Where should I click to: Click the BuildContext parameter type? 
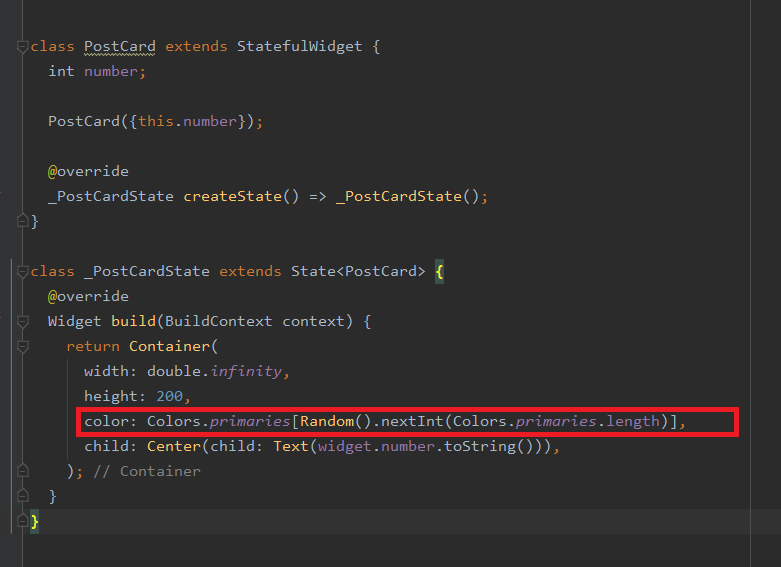point(219,321)
